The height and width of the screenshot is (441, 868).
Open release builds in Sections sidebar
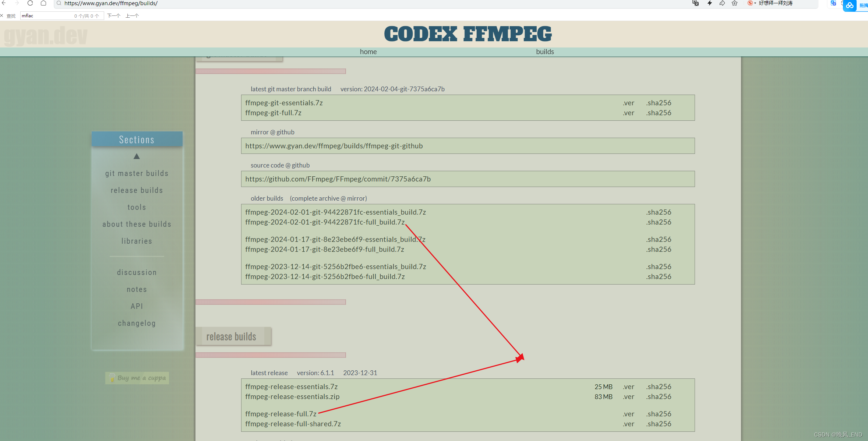(137, 190)
